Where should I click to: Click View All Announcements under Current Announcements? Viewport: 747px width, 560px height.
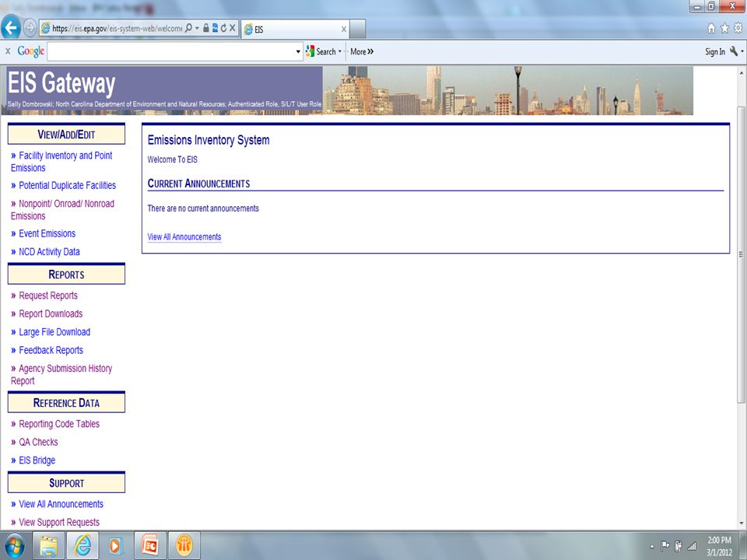(x=184, y=236)
